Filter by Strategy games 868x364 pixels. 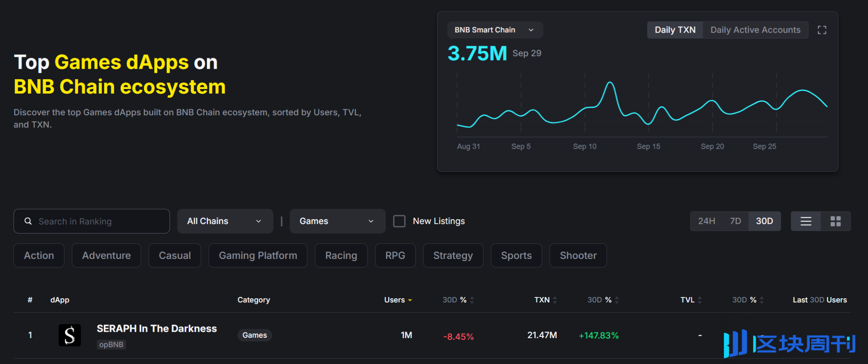pyautogui.click(x=453, y=256)
